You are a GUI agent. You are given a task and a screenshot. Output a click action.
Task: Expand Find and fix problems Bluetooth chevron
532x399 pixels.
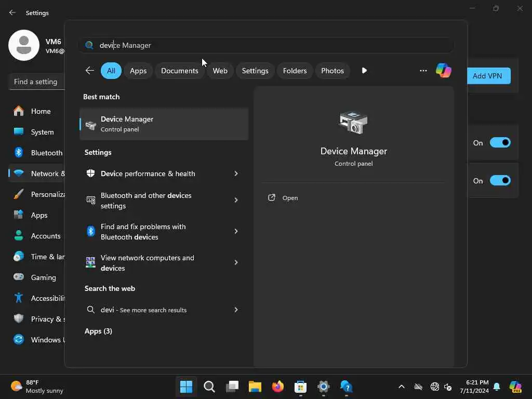[x=236, y=231]
